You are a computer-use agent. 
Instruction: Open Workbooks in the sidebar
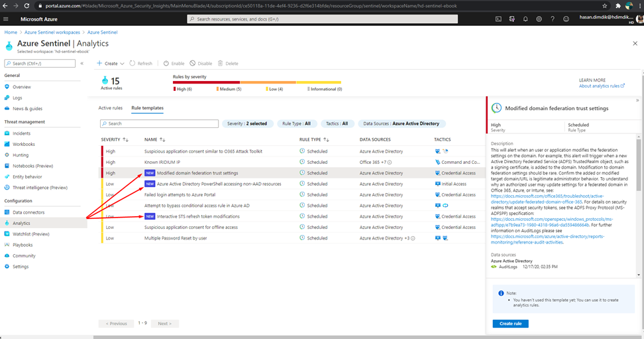pos(23,144)
